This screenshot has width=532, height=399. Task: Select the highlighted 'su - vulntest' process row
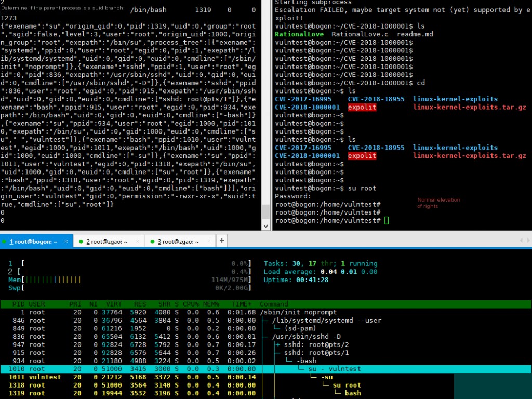[x=156, y=369]
